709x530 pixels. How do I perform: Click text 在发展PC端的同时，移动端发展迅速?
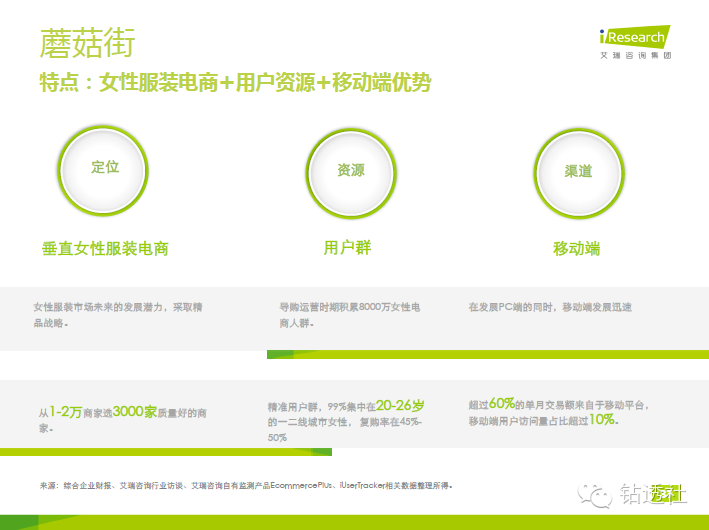[550, 307]
